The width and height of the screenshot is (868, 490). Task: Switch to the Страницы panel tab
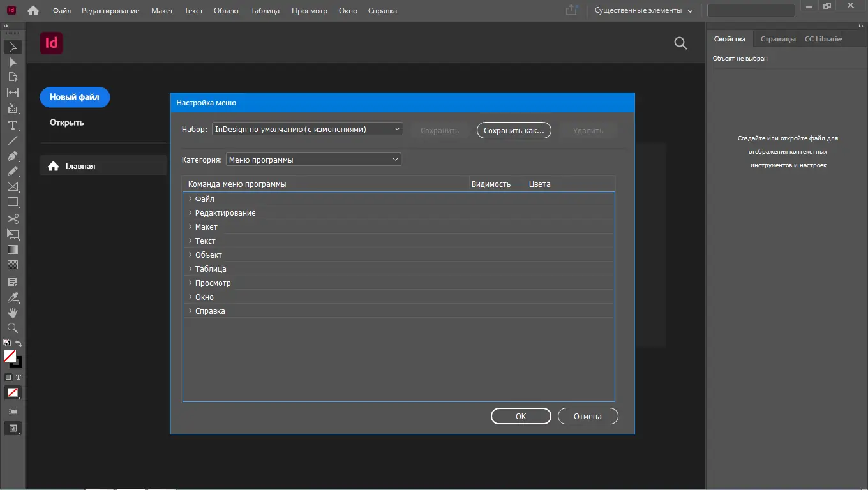pyautogui.click(x=778, y=39)
